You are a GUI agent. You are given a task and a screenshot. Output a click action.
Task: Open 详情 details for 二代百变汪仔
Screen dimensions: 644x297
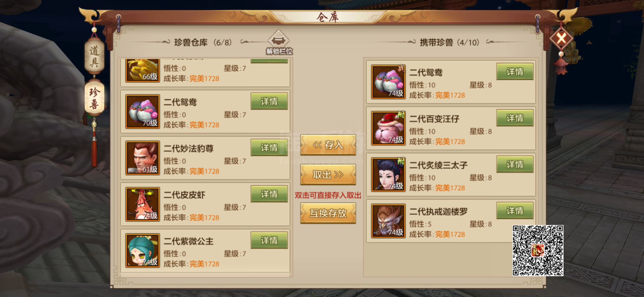pyautogui.click(x=515, y=118)
